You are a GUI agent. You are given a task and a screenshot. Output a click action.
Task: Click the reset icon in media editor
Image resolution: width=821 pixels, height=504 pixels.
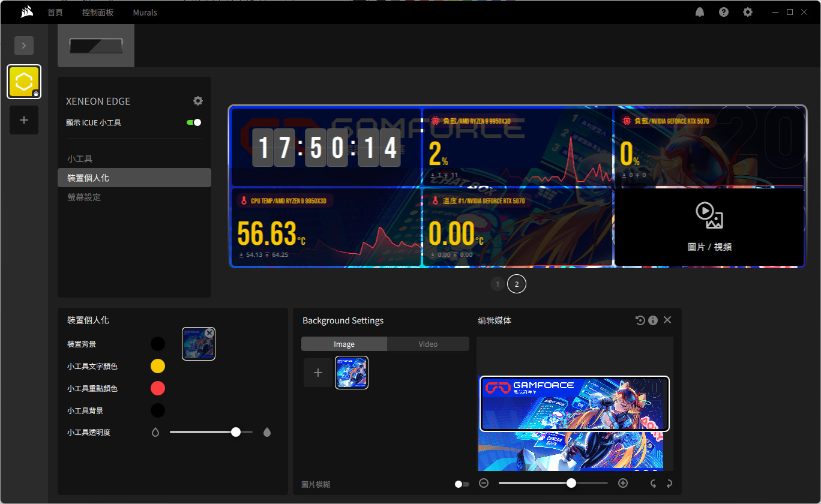click(x=640, y=320)
